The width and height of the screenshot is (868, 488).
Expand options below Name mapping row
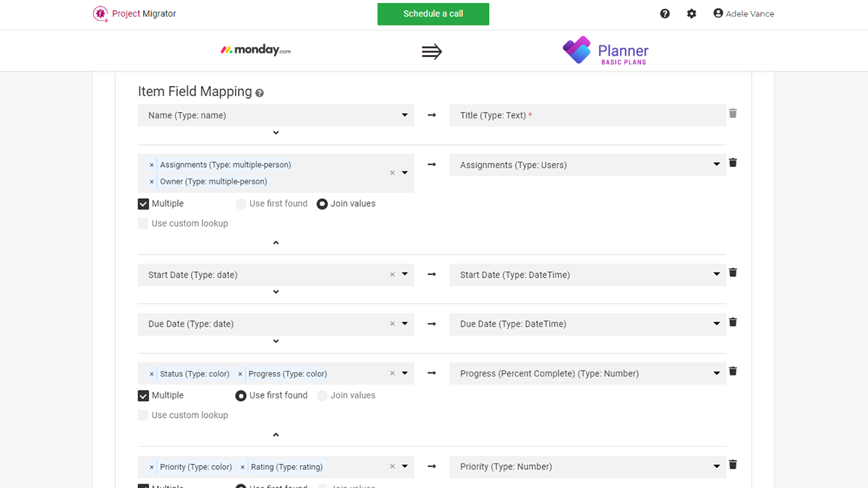click(x=276, y=133)
